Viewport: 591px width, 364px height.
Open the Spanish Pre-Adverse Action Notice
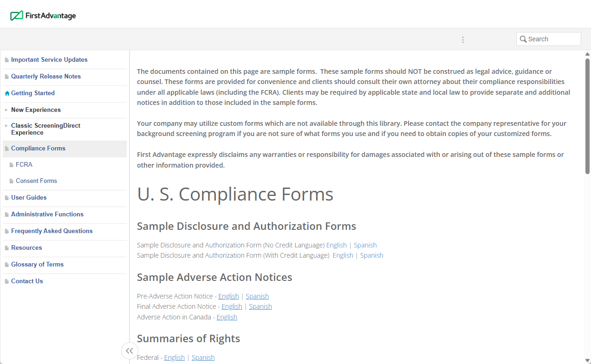tap(257, 296)
